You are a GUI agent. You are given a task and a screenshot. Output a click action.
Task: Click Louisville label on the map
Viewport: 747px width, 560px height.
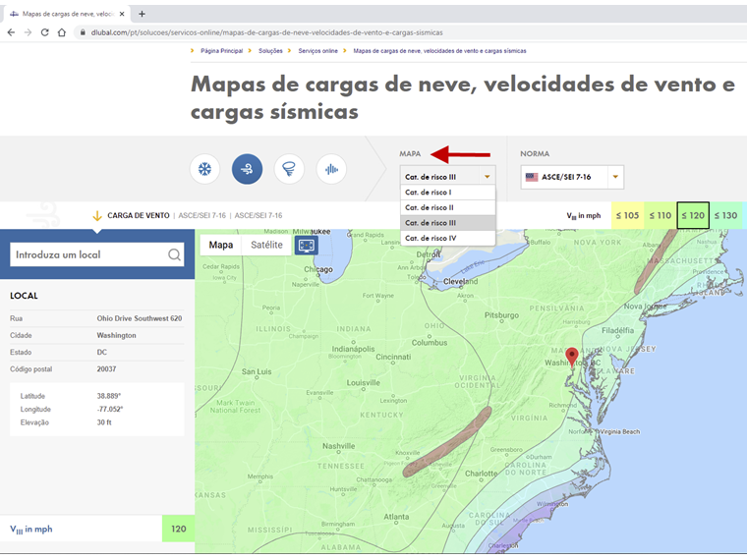(364, 383)
